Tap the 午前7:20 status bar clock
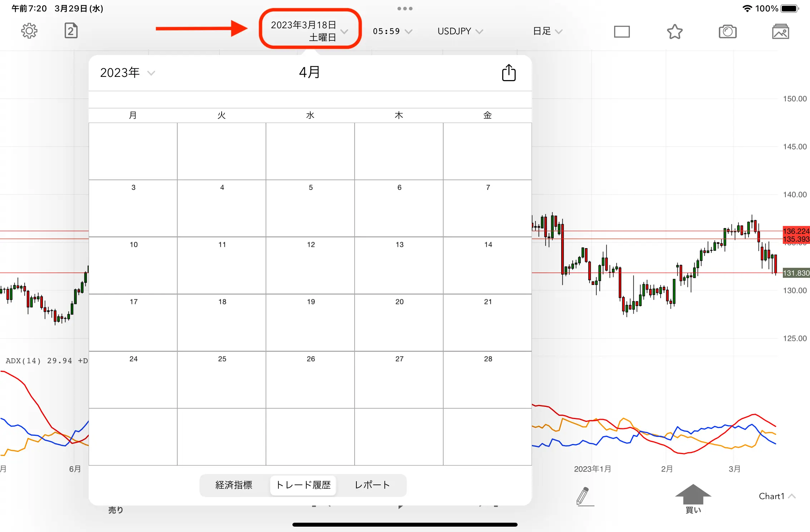 (x=29, y=9)
